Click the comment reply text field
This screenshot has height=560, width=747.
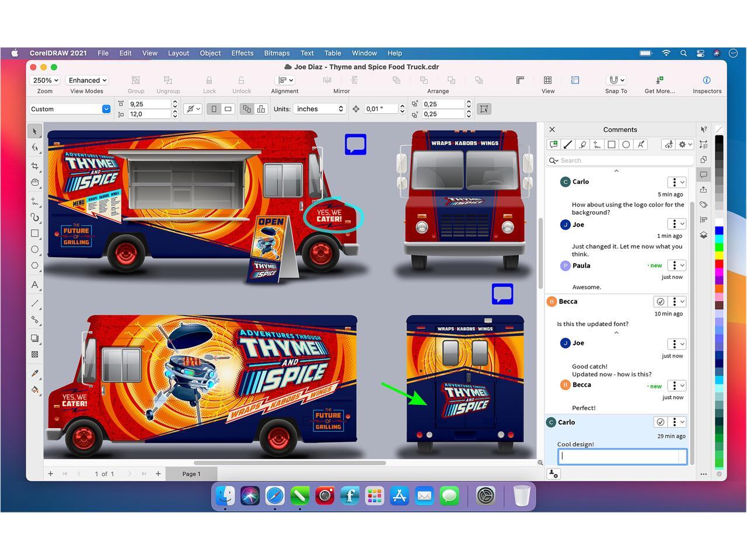coord(622,457)
